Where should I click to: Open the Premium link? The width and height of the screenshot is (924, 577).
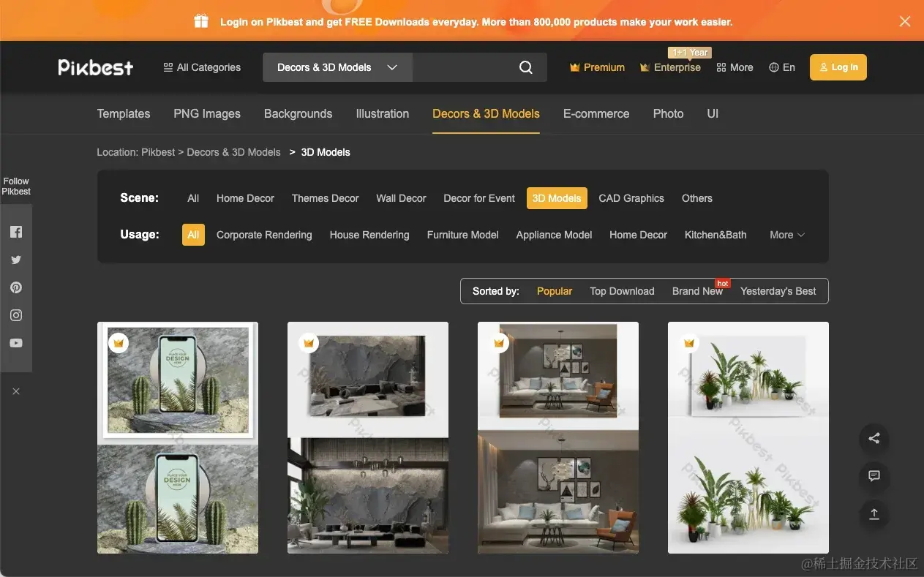(x=597, y=67)
